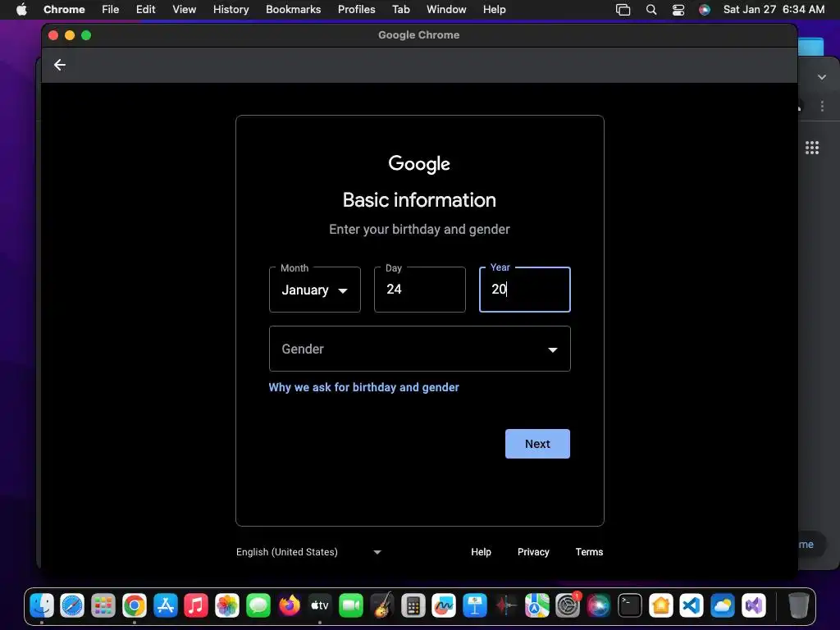This screenshot has height=630, width=840.
Task: Click into the Day field
Action: [x=419, y=290]
